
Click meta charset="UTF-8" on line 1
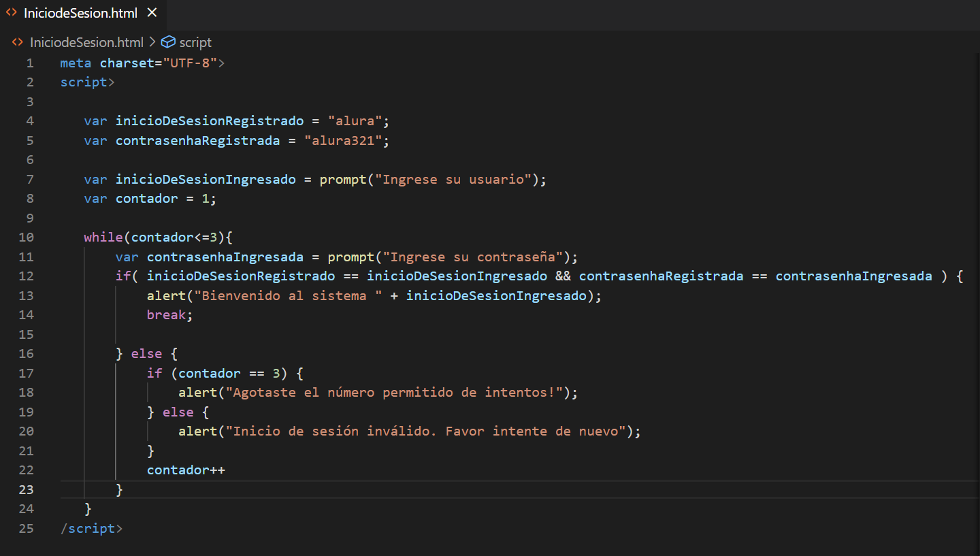point(142,63)
